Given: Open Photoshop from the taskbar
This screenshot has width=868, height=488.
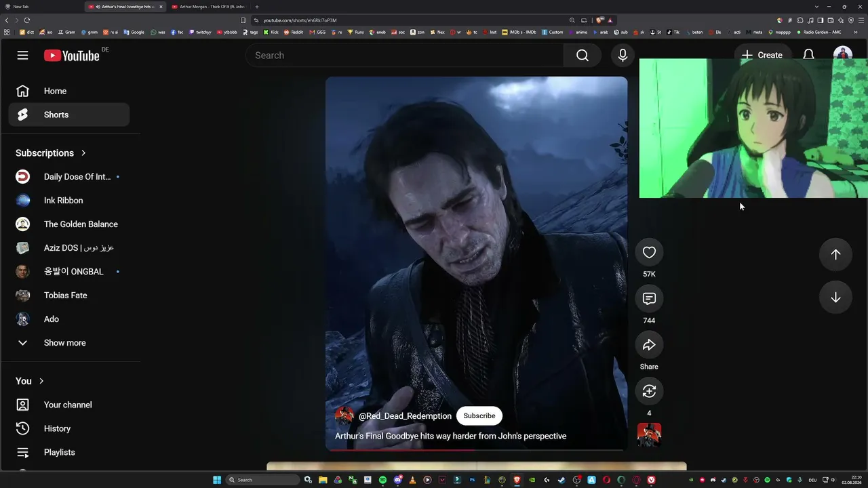Looking at the screenshot, I should click(x=472, y=480).
